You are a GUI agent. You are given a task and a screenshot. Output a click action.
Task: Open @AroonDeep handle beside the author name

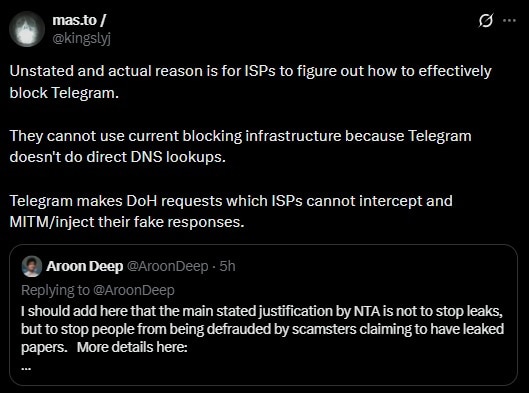tap(168, 266)
